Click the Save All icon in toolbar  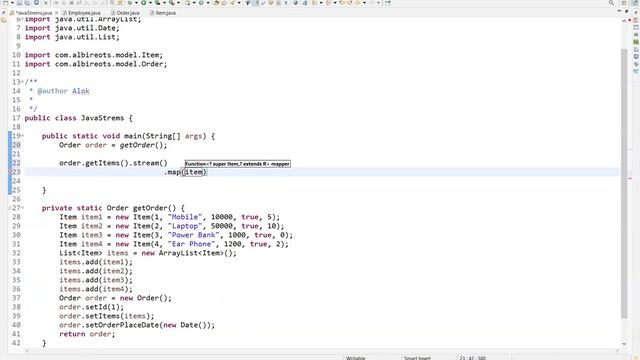[27, 3]
